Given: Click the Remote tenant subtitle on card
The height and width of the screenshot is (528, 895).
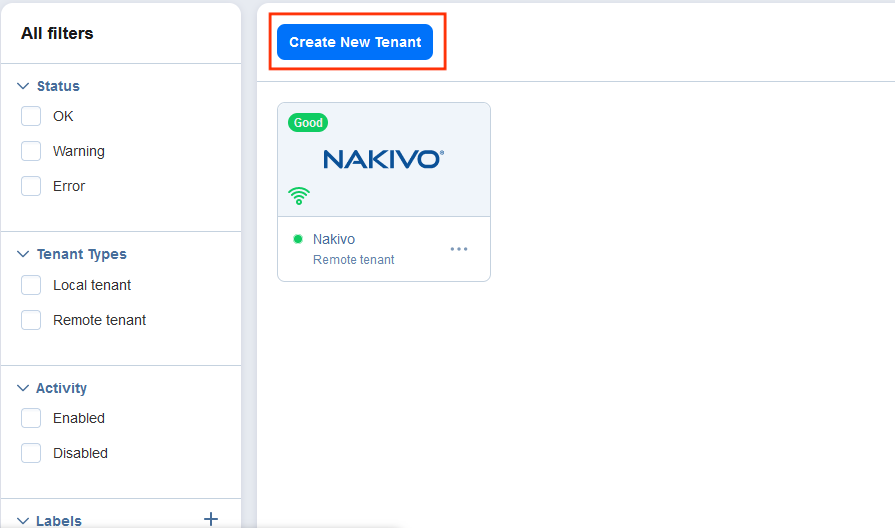Looking at the screenshot, I should click(353, 260).
